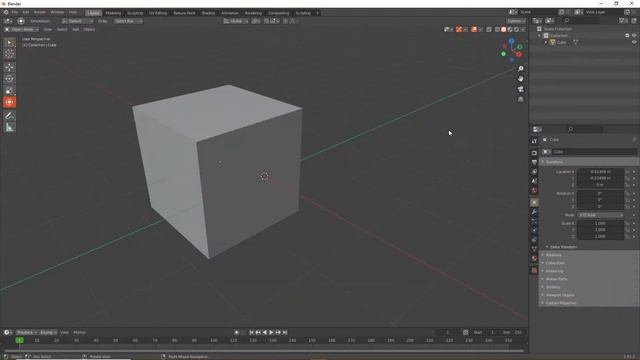Switch to material preview shading
Viewport: 640px width, 360px height.
(x=510, y=29)
